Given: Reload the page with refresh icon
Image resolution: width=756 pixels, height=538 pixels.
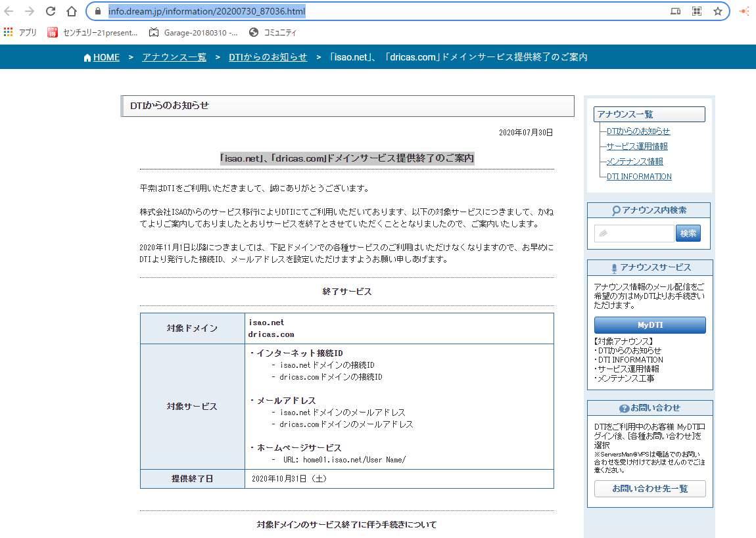Looking at the screenshot, I should (x=51, y=11).
